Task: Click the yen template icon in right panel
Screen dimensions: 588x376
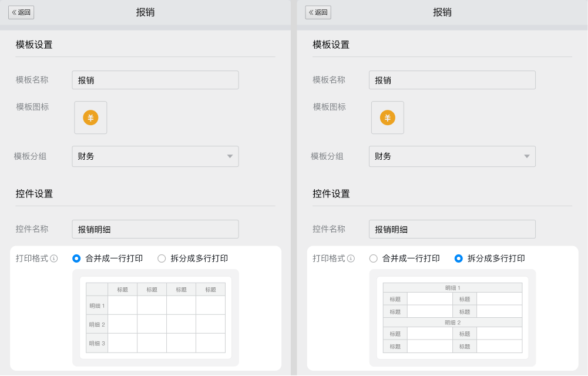Action: point(387,117)
